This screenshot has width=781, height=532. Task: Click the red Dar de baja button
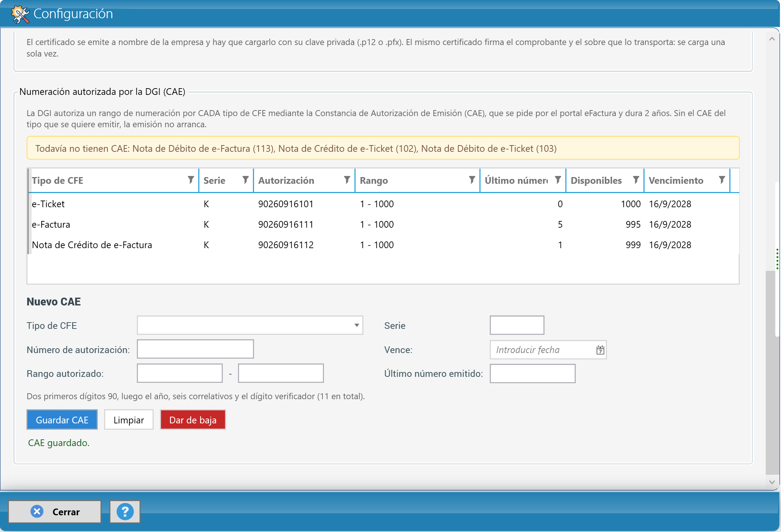tap(193, 420)
